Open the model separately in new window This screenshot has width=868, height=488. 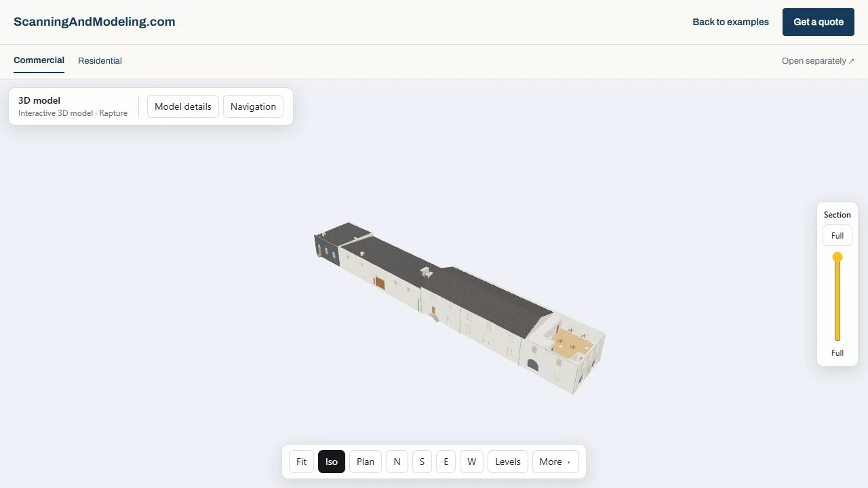coord(818,60)
